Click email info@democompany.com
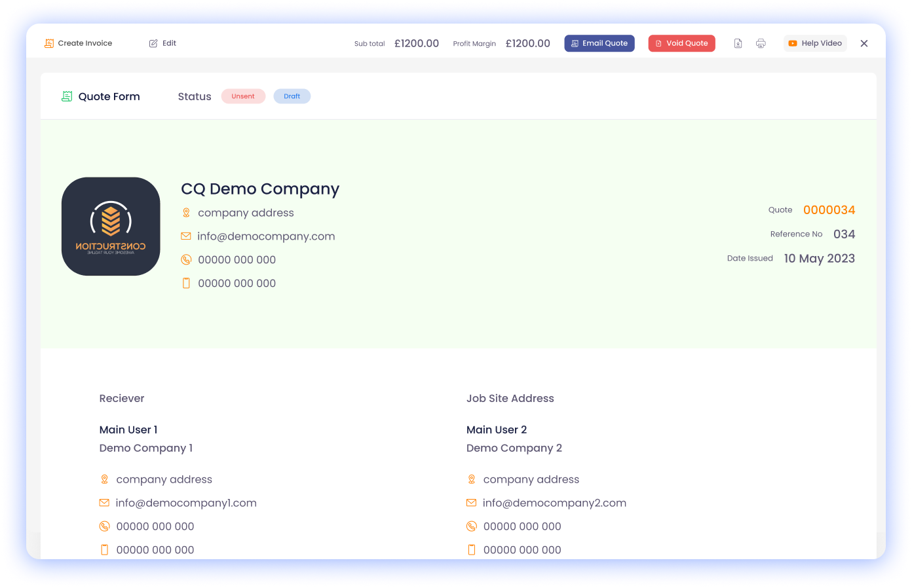This screenshot has width=912, height=588. [266, 236]
